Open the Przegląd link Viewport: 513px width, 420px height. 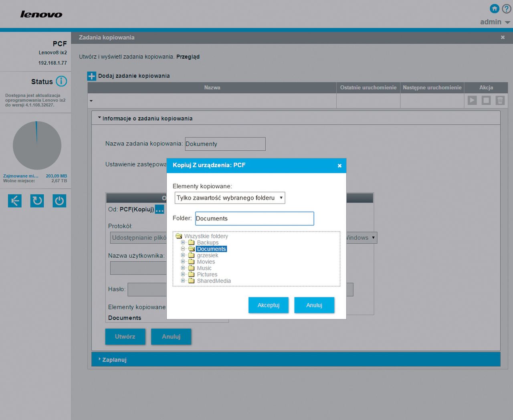pyautogui.click(x=188, y=57)
